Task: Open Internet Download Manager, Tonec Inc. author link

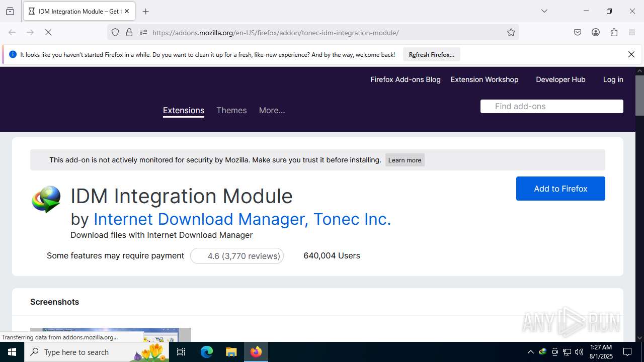Action: [242, 219]
